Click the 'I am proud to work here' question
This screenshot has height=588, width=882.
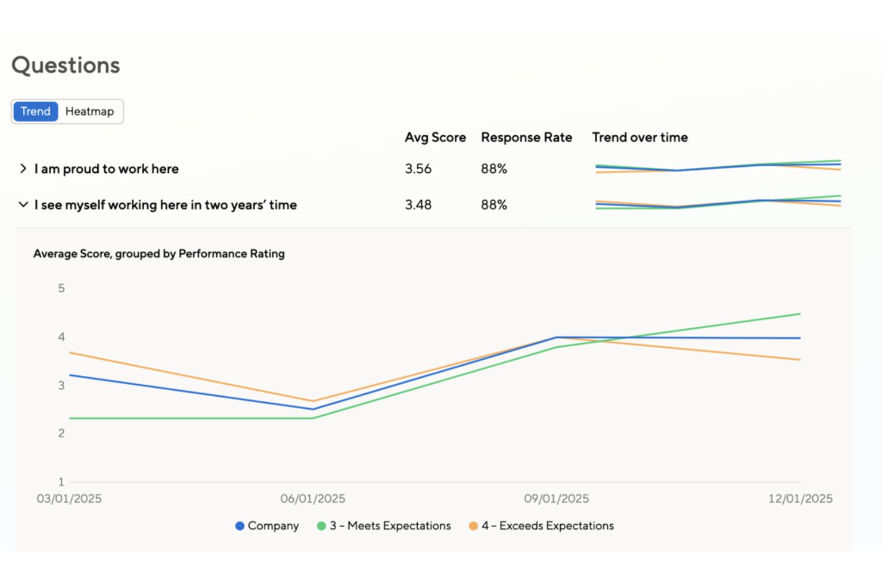(107, 169)
